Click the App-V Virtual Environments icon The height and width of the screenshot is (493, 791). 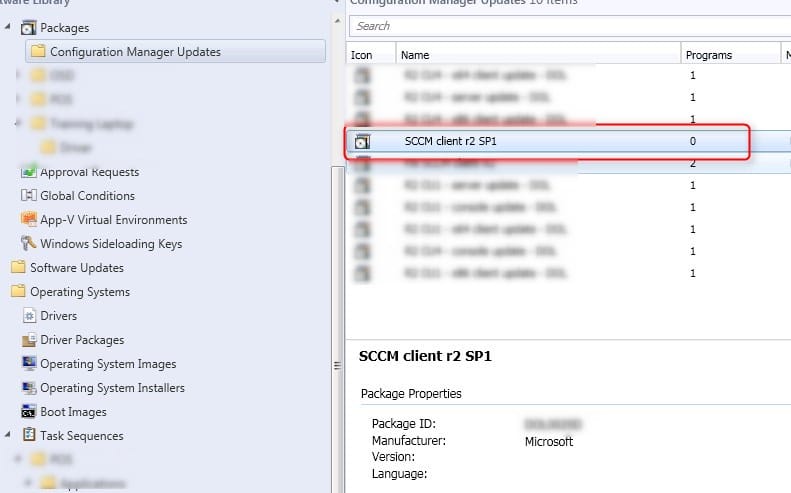[29, 220]
